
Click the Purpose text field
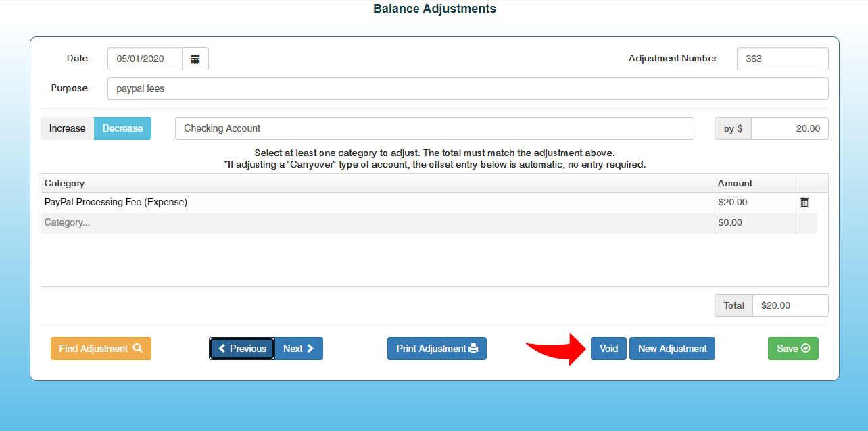pyautogui.click(x=467, y=88)
